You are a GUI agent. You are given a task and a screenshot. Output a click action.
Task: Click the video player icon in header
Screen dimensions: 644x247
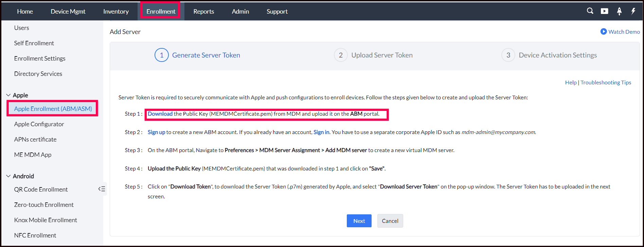604,11
